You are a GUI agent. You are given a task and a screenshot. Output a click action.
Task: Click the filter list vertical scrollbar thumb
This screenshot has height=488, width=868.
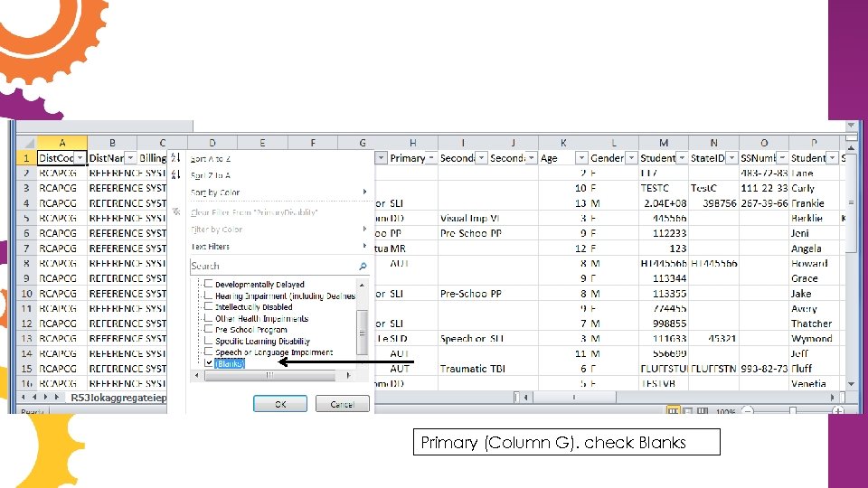(362, 332)
